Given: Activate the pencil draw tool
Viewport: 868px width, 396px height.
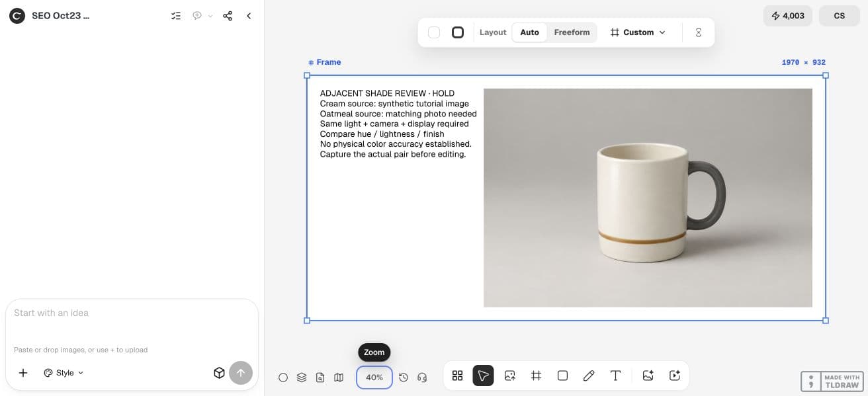Looking at the screenshot, I should pos(589,376).
